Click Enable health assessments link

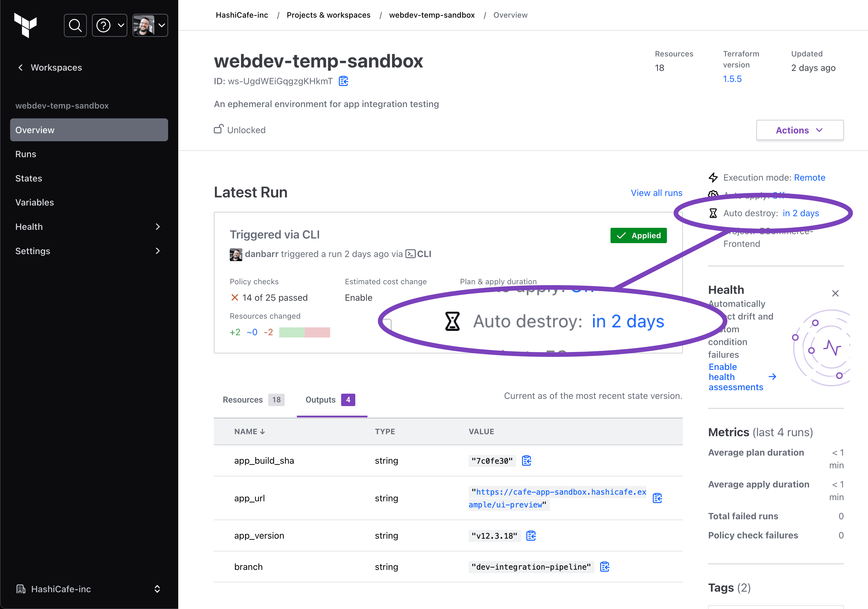tap(735, 377)
